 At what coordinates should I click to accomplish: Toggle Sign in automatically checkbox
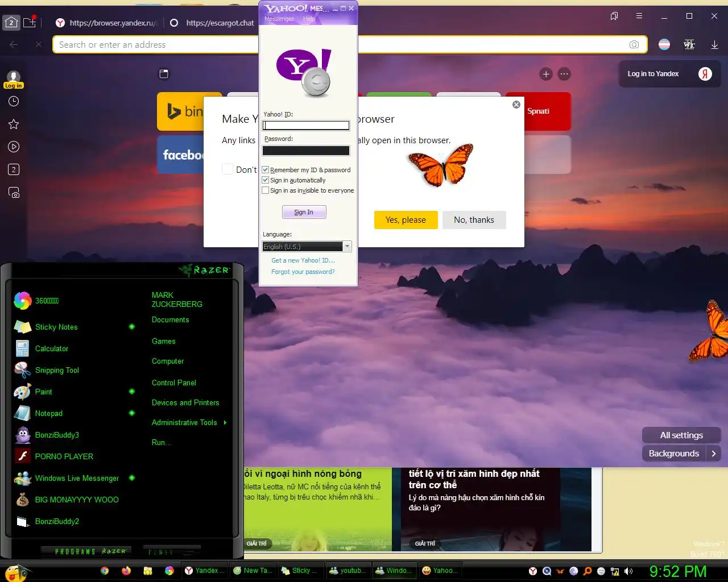265,180
